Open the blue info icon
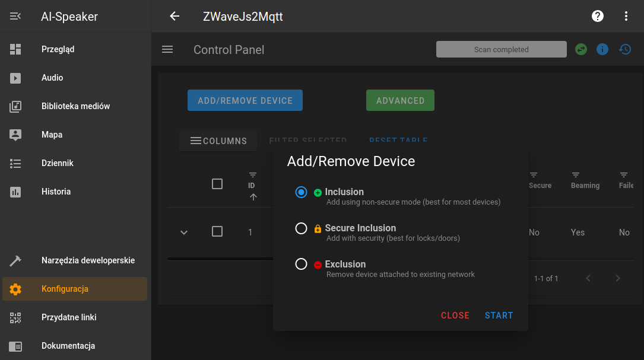The height and width of the screenshot is (360, 644). 602,49
